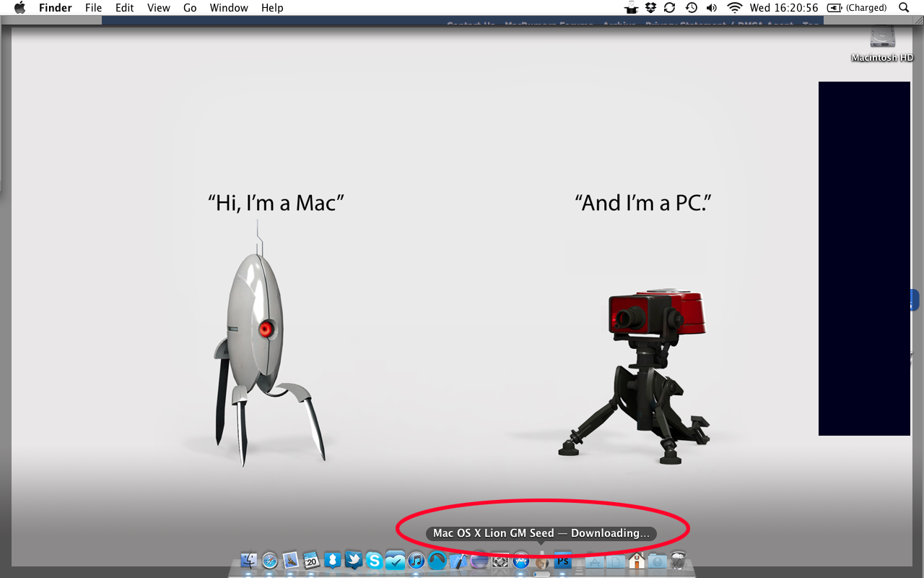Viewport: 924px width, 578px height.
Task: Open the battery Charged status menu
Action: coord(857,8)
